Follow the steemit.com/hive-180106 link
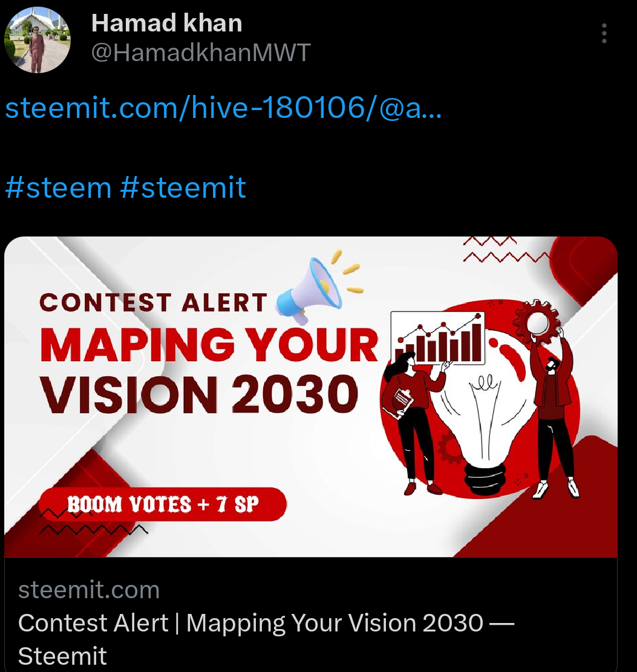The height and width of the screenshot is (672, 637). (223, 107)
